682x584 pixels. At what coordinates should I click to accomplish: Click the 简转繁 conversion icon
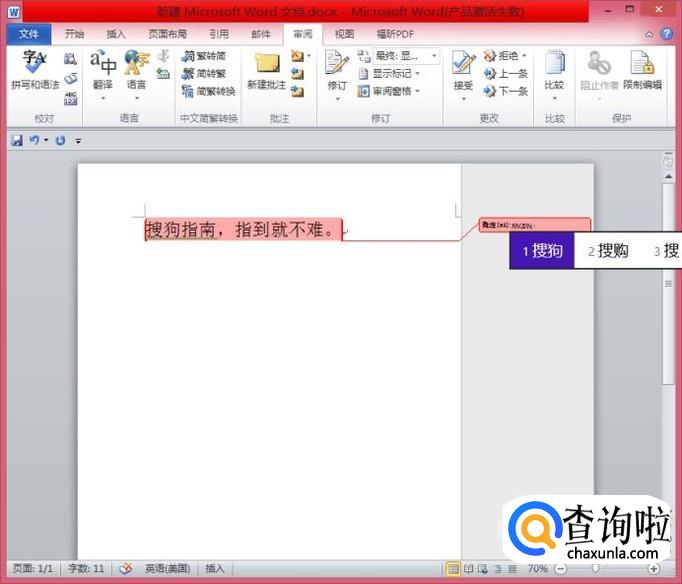(188, 73)
